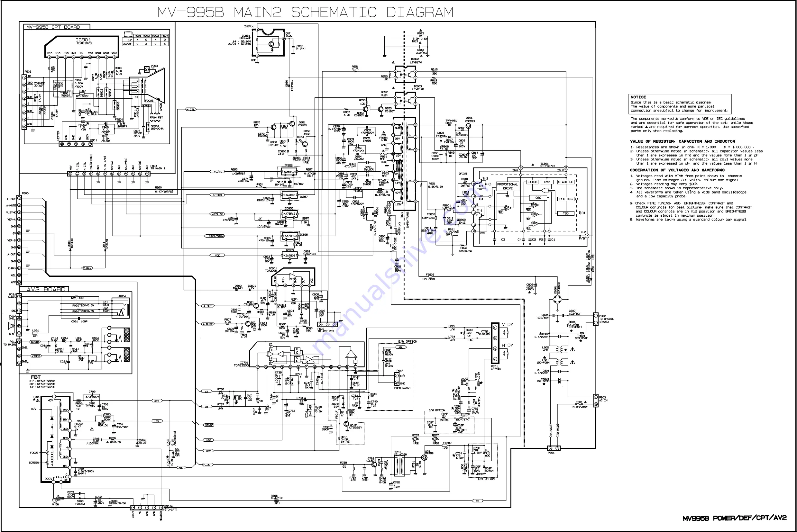Select the V-DY deflection yoke label
The image size is (797, 532).
pos(508,324)
